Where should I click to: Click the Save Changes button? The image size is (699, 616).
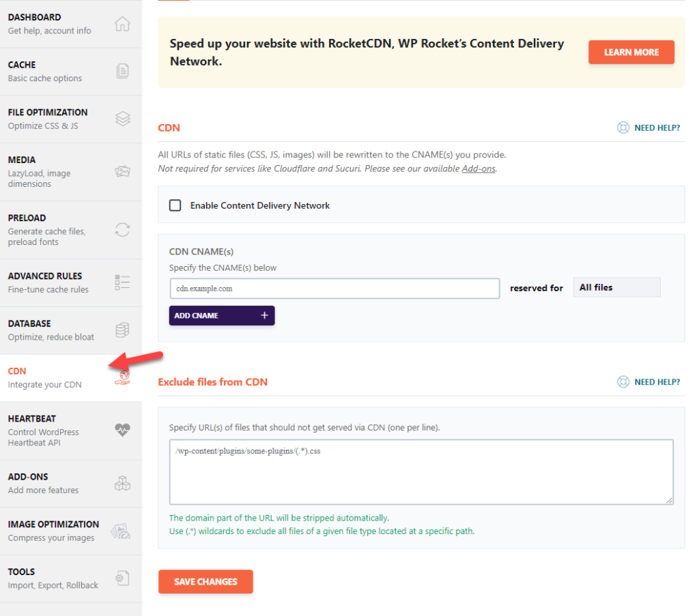click(x=205, y=582)
